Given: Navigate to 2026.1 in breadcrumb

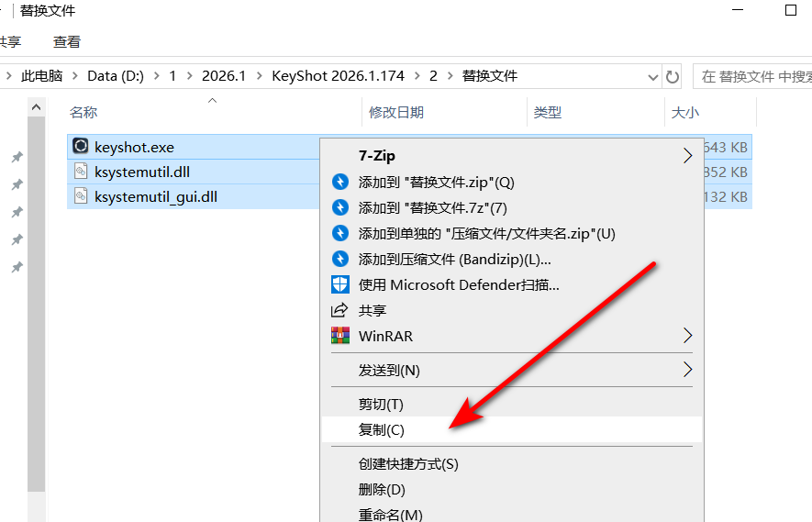Looking at the screenshot, I should pyautogui.click(x=224, y=76).
